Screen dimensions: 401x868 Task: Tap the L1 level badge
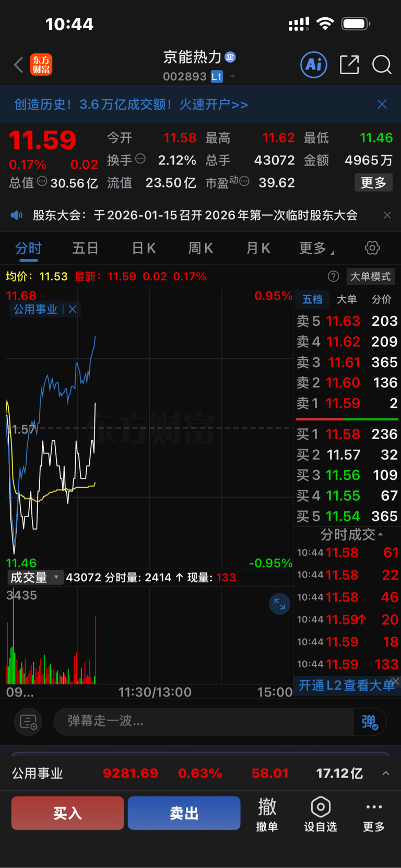coord(217,77)
